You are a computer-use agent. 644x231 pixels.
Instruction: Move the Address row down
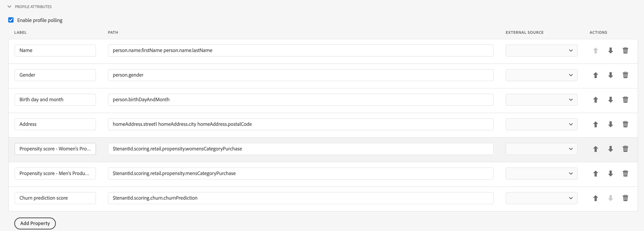click(610, 124)
